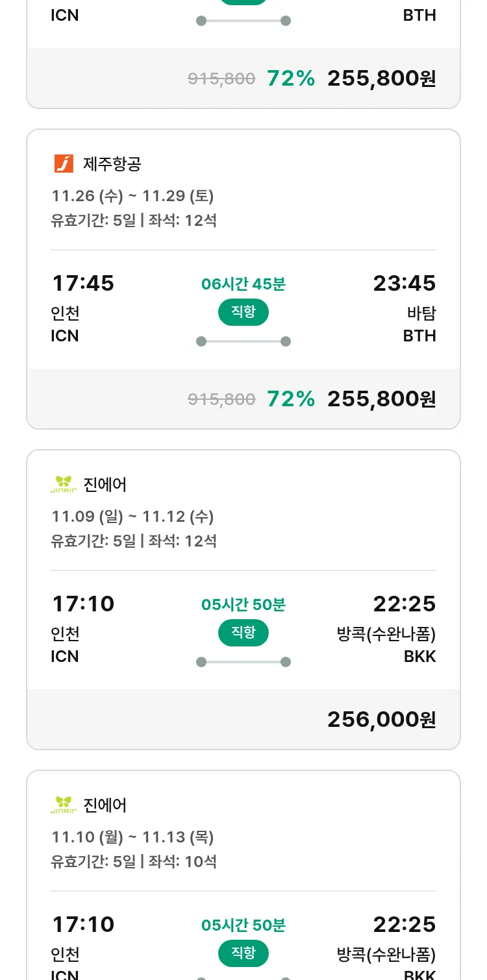487x980 pixels.
Task: Tap the 17:45 departure time
Action: click(x=82, y=283)
